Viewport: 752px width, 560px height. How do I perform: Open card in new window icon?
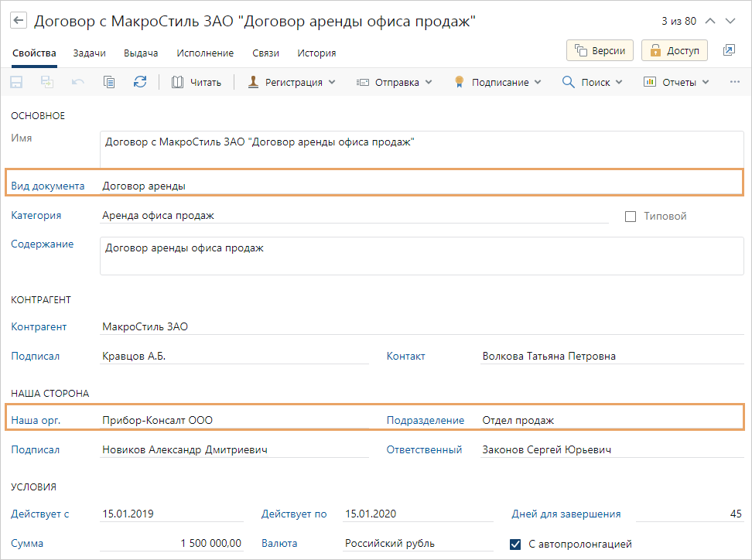point(729,50)
